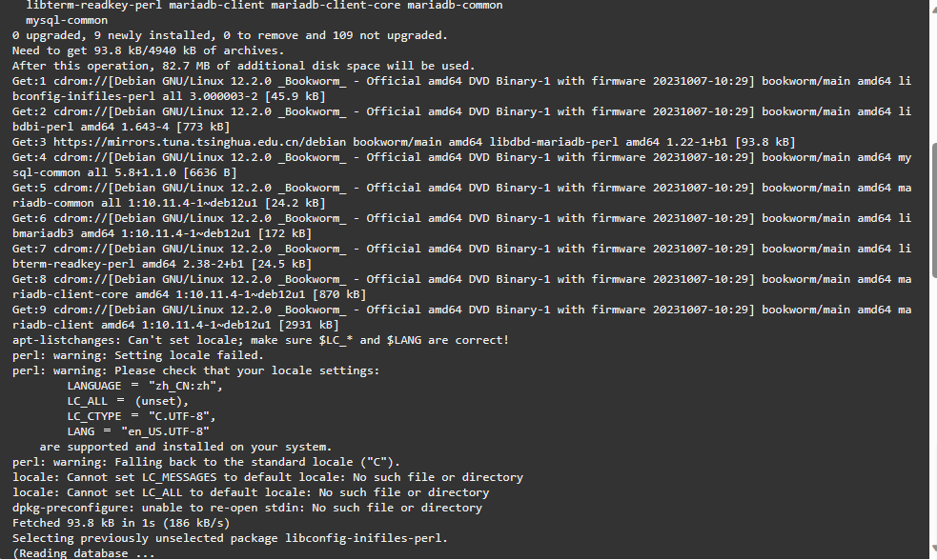The height and width of the screenshot is (560, 937).
Task: Click the '(Reading database ...' line
Action: pyautogui.click(x=83, y=552)
